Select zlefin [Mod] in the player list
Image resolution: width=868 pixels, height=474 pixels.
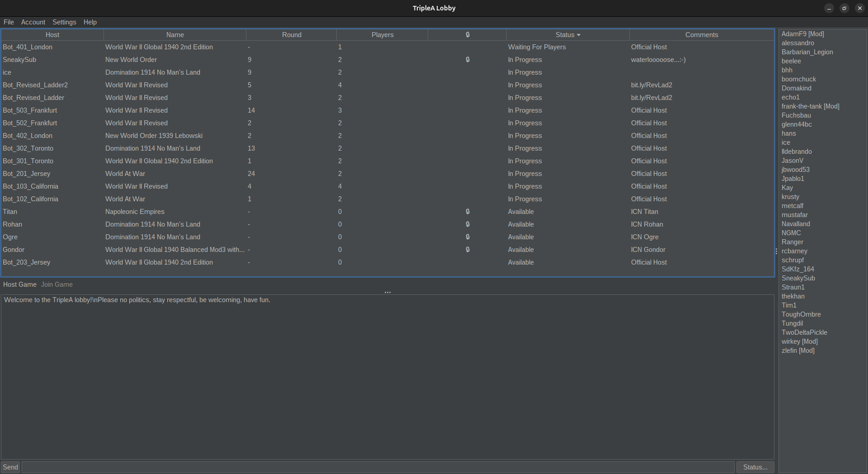coord(798,351)
